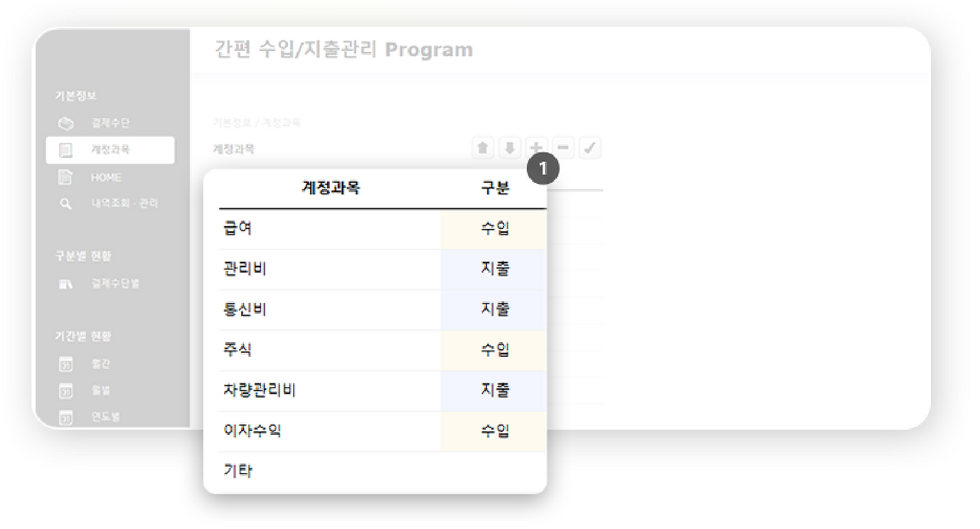Open 결제수단 in the sidebar
Viewport: 980px width, 529px height.
click(109, 123)
